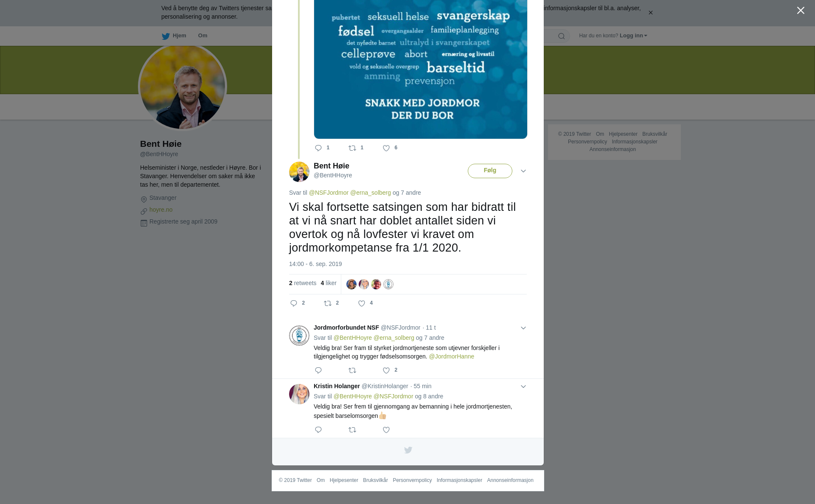Image resolution: width=815 pixels, height=504 pixels.
Task: Like Bent Høie's tweet with 4 likes
Action: pyautogui.click(x=362, y=303)
